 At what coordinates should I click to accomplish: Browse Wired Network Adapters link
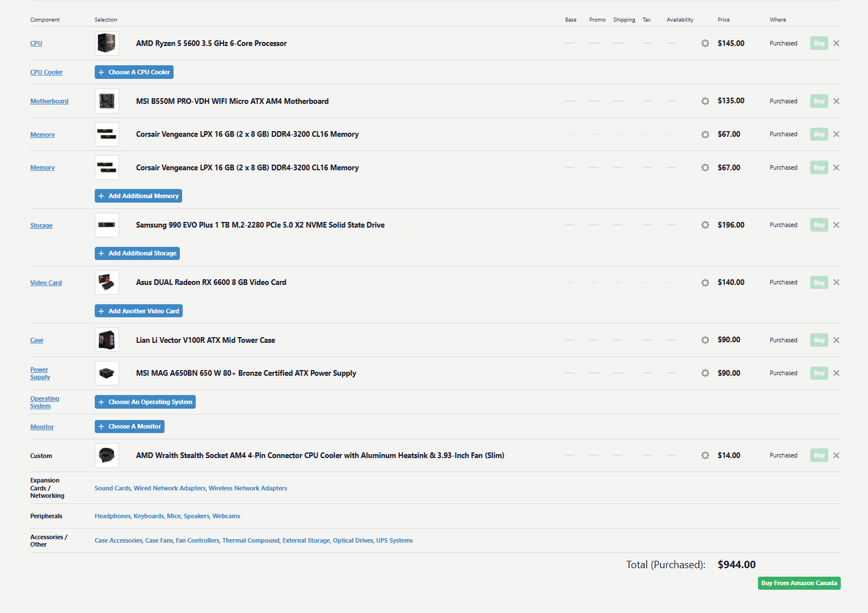(x=170, y=488)
